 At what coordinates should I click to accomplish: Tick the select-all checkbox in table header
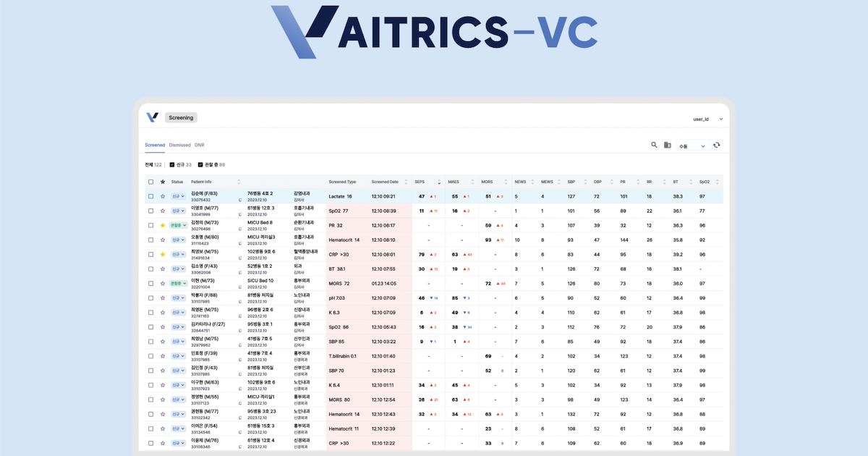point(150,182)
